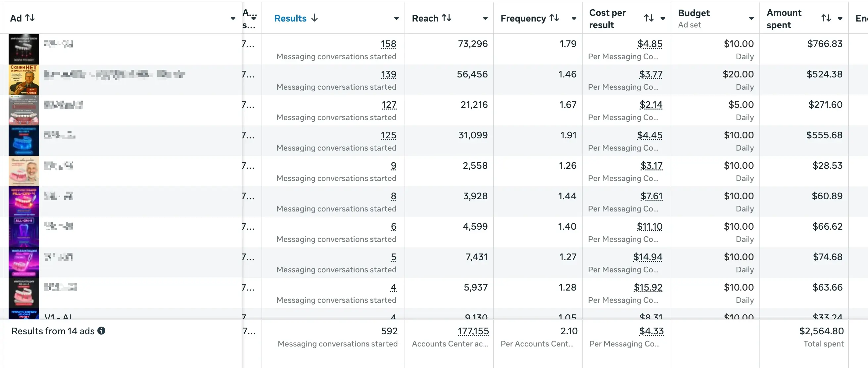Click info icon beside Results from 14 ads
This screenshot has height=368, width=868.
pos(101,331)
